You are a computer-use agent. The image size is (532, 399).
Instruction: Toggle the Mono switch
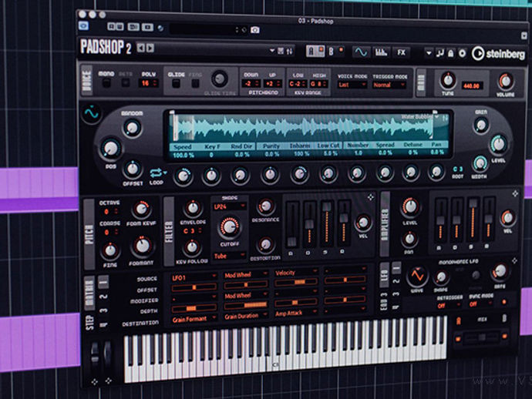(106, 83)
